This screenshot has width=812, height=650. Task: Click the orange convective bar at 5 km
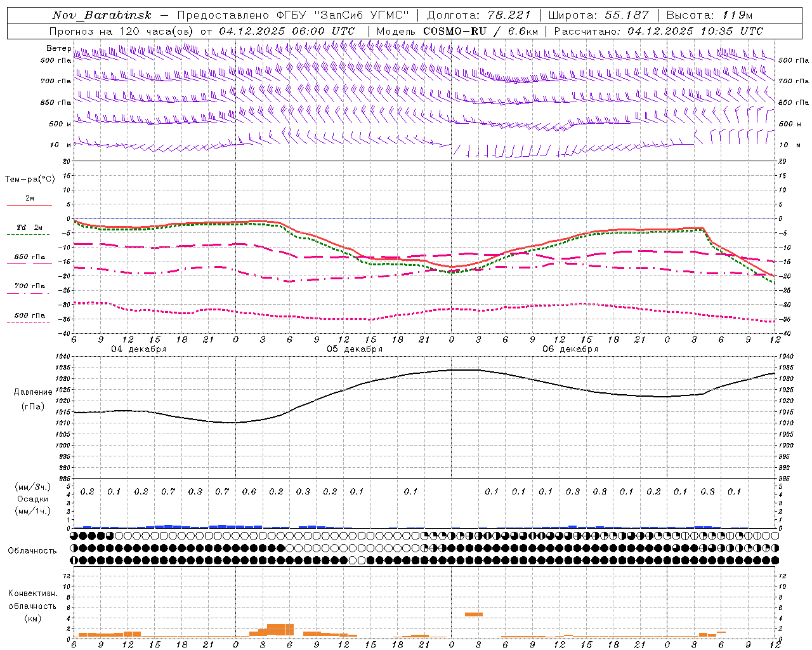click(x=474, y=614)
